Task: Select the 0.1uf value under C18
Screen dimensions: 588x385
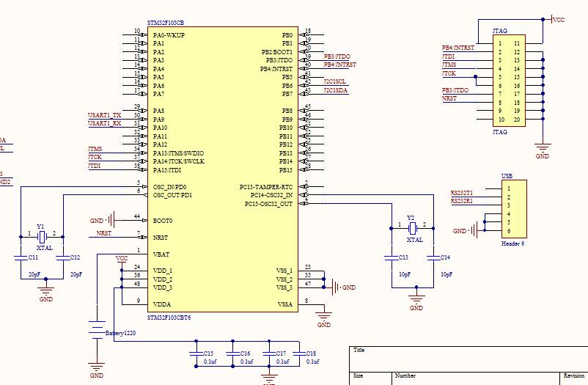Action: pyautogui.click(x=313, y=362)
